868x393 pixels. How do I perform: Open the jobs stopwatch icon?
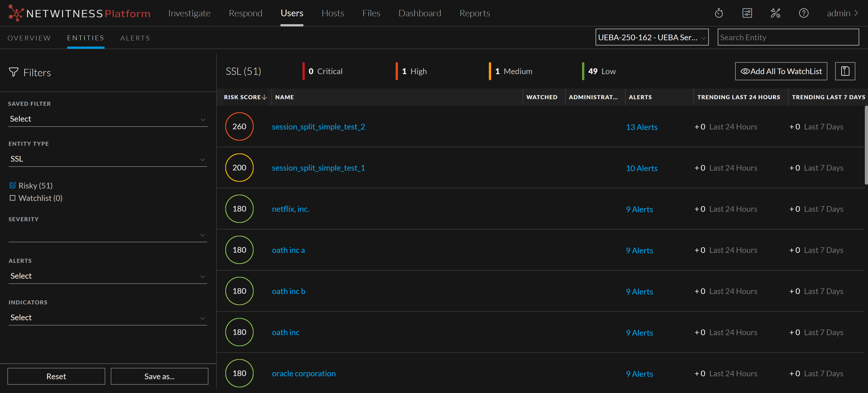(x=718, y=13)
